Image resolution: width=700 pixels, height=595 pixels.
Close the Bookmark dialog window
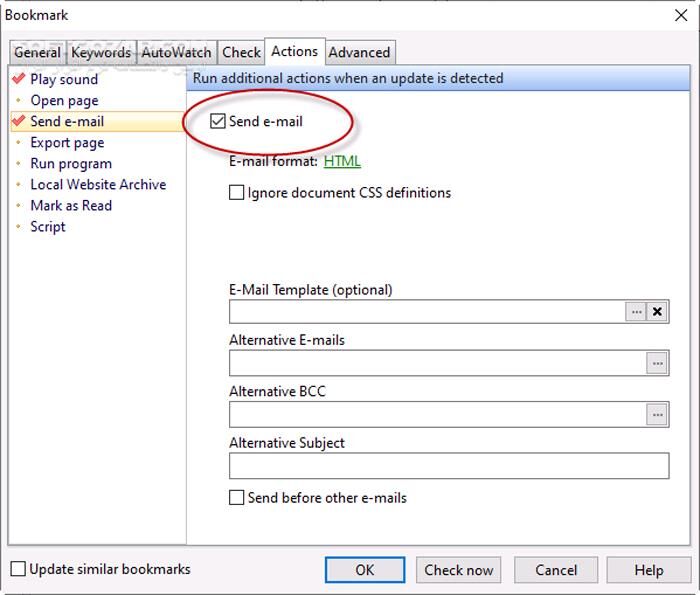[x=681, y=15]
